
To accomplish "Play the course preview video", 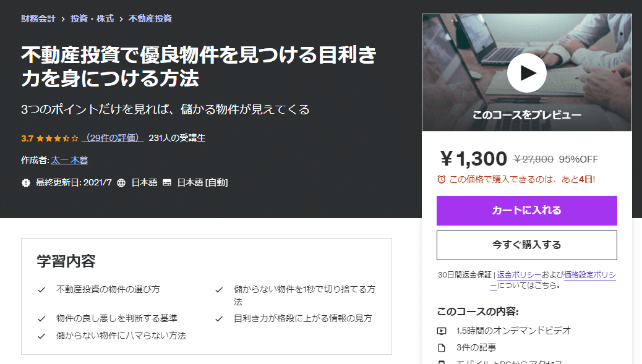I will pos(526,73).
